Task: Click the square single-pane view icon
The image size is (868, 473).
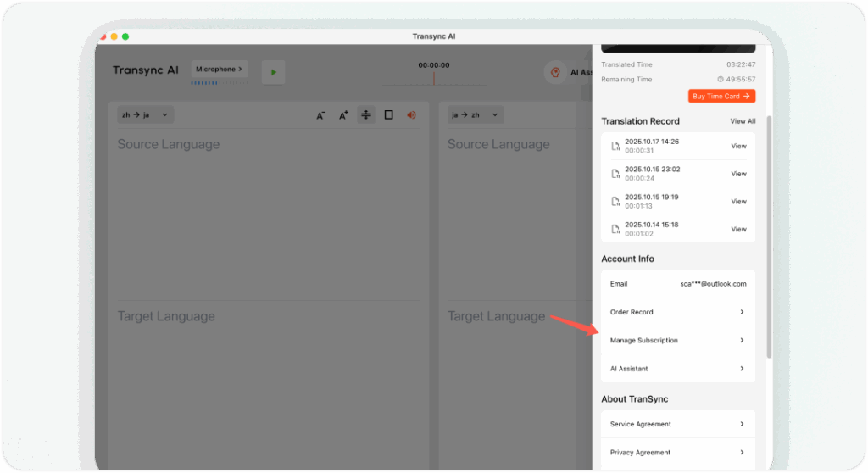Action: 388,115
